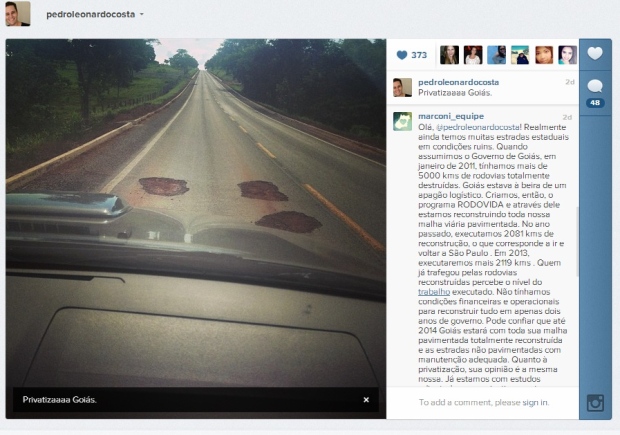620x435 pixels.
Task: Open the last liker's profile thumbnail
Action: [567, 55]
